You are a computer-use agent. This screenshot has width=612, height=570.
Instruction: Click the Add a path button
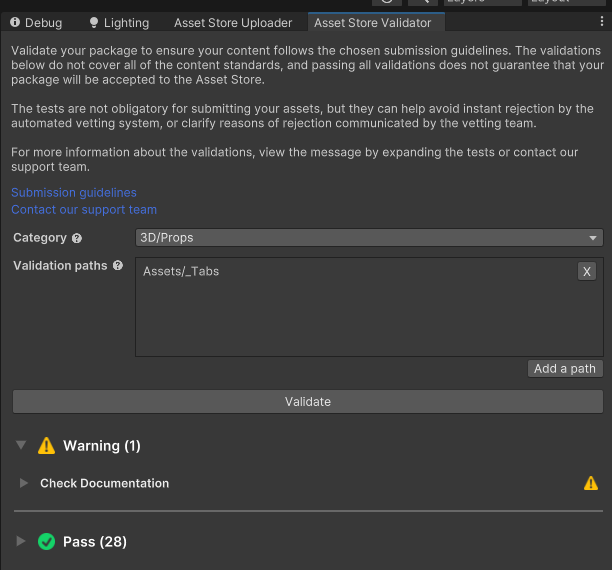click(565, 369)
